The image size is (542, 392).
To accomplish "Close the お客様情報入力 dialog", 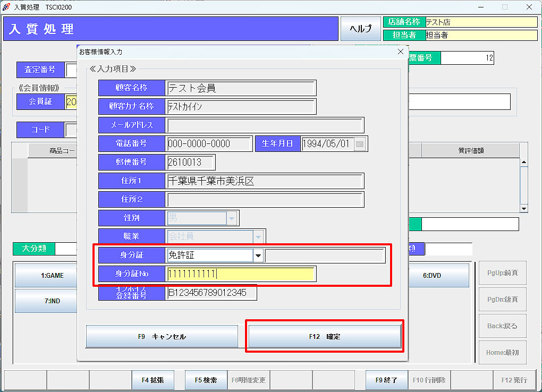I will point(401,52).
